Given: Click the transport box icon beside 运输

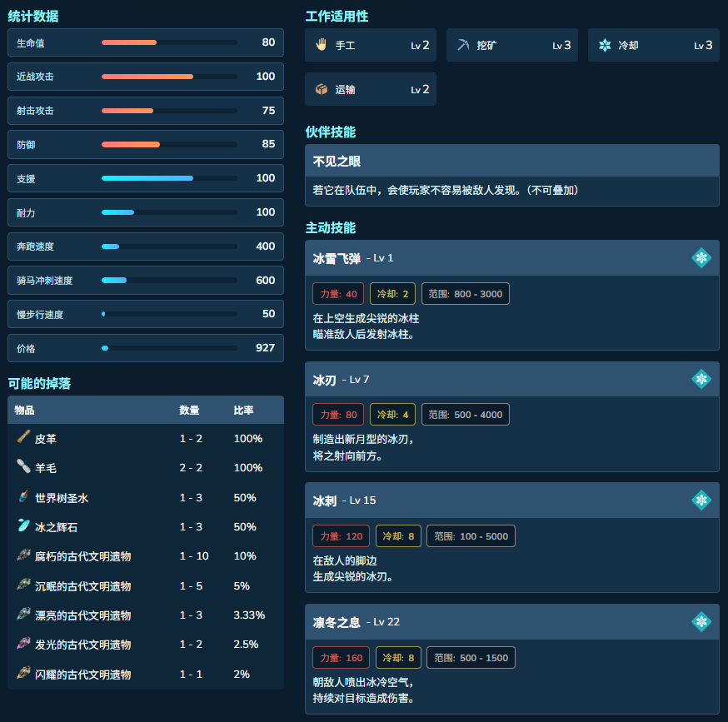Looking at the screenshot, I should coord(322,89).
